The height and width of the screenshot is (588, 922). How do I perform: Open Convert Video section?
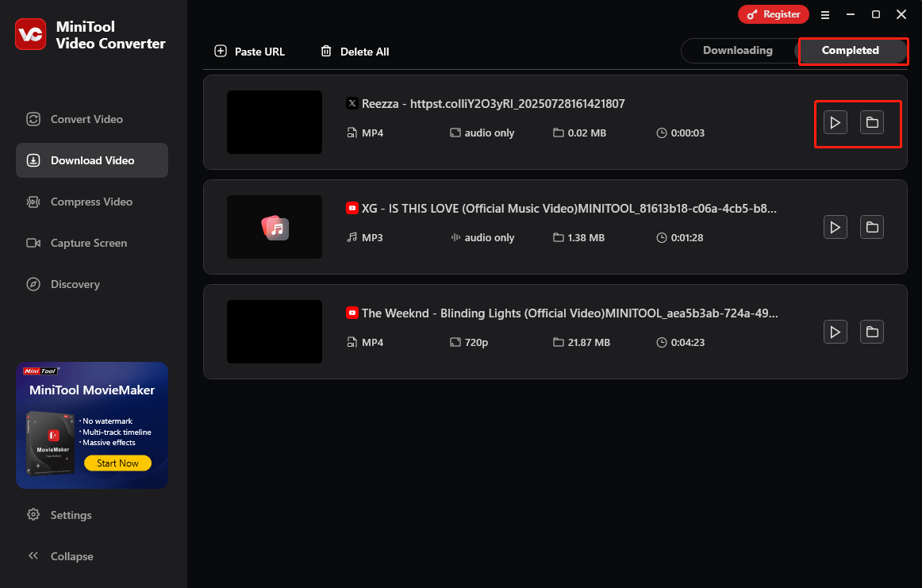pos(92,119)
